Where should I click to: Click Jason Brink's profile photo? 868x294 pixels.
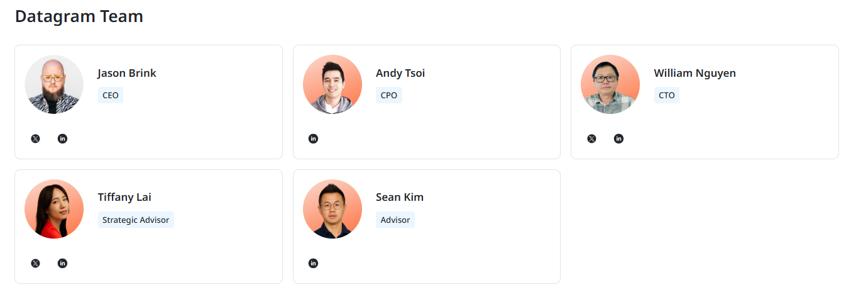54,84
